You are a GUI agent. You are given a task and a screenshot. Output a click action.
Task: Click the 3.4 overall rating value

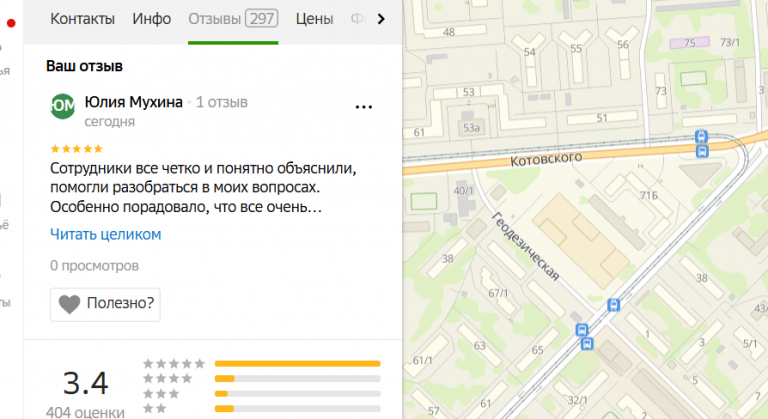(x=85, y=383)
